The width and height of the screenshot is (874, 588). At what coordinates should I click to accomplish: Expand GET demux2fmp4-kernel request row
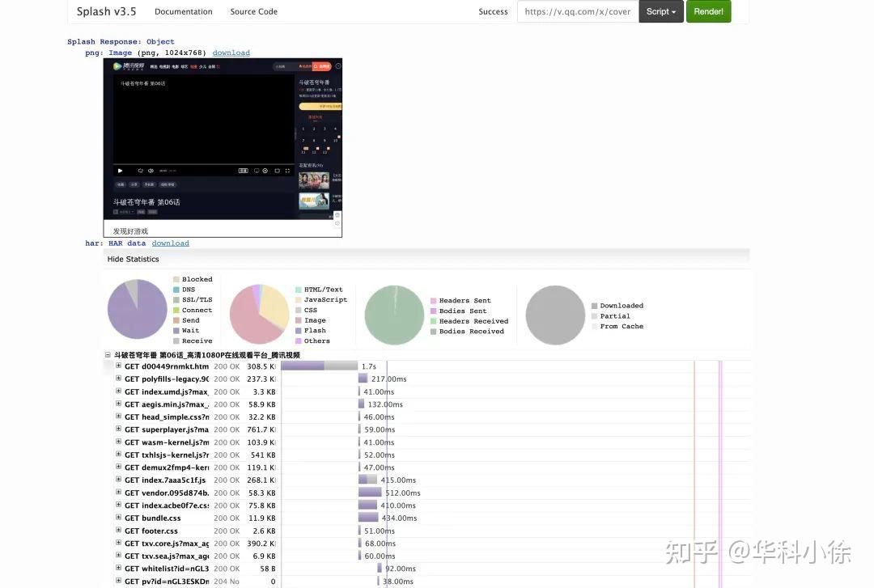click(118, 467)
